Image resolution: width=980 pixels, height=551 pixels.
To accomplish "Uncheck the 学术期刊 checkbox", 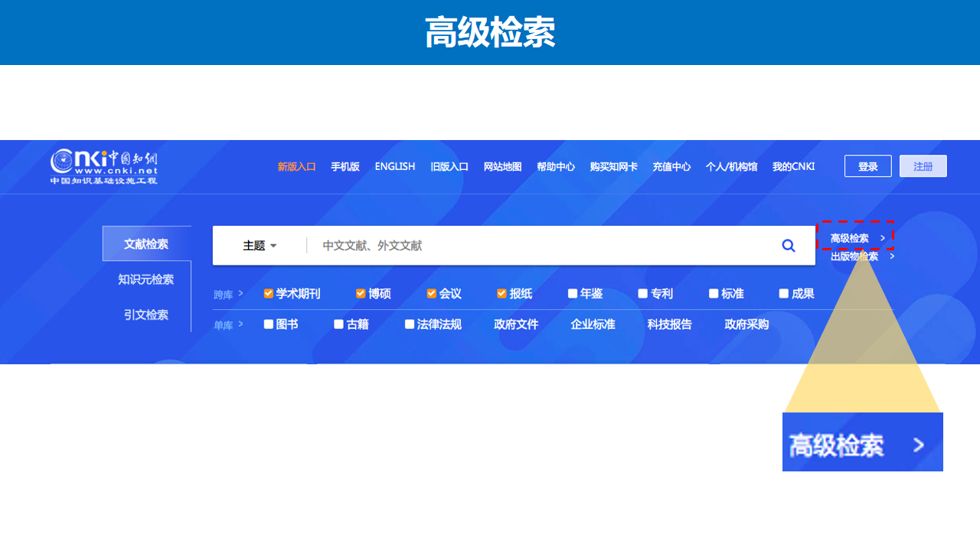I will (269, 294).
